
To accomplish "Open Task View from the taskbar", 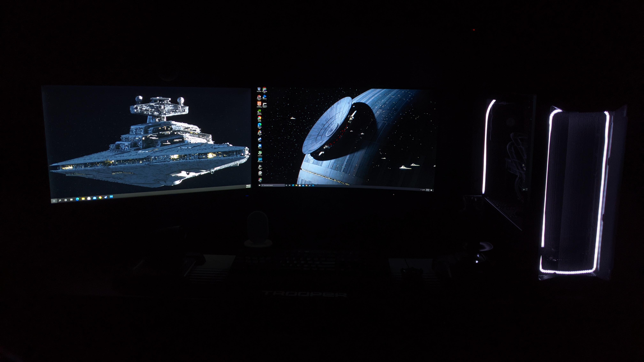I will pos(290,185).
